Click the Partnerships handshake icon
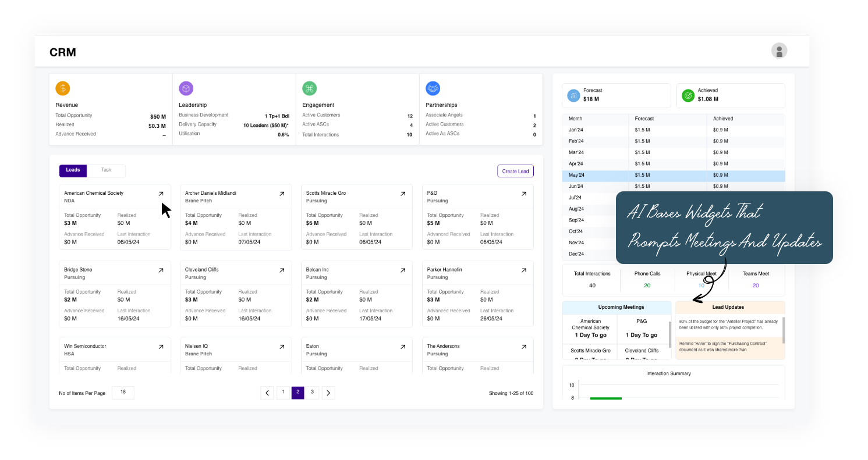The height and width of the screenshot is (460, 868). tap(433, 88)
